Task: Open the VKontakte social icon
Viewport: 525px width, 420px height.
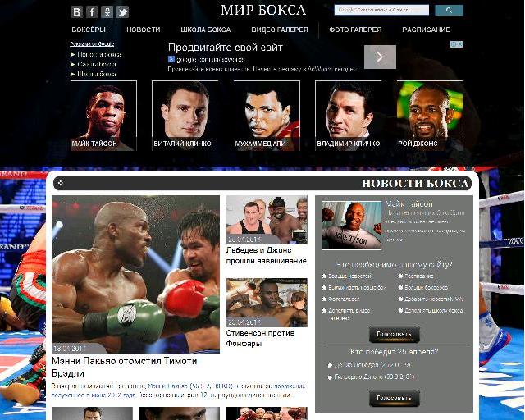Action: (76, 12)
